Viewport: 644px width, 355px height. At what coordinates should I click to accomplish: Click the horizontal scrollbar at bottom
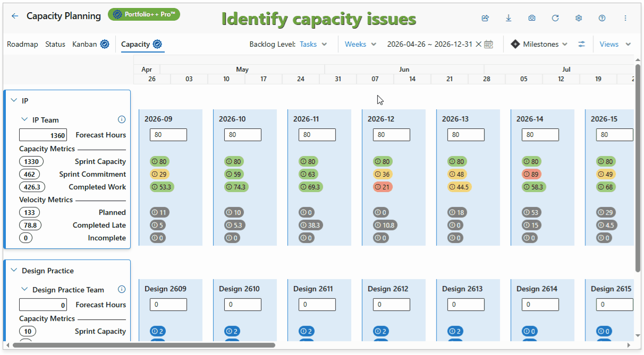(144, 345)
